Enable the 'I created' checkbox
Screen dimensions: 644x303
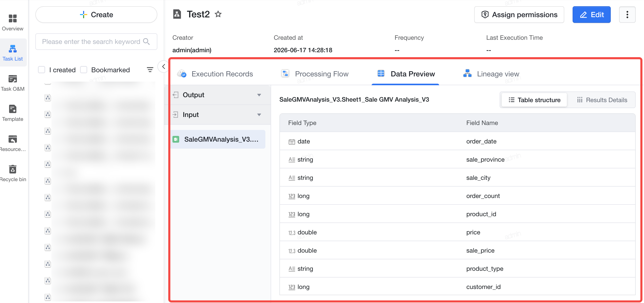(x=42, y=70)
